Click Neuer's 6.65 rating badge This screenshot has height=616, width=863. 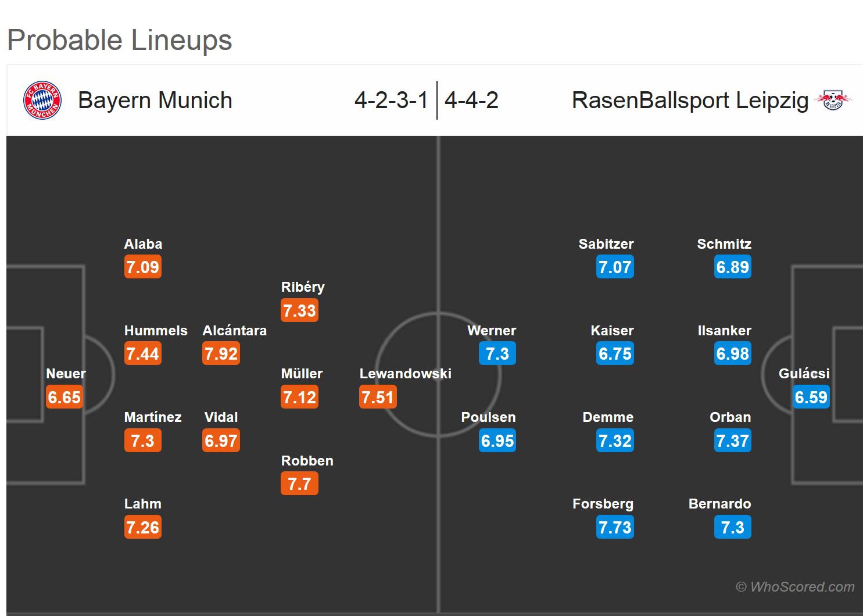pos(65,397)
